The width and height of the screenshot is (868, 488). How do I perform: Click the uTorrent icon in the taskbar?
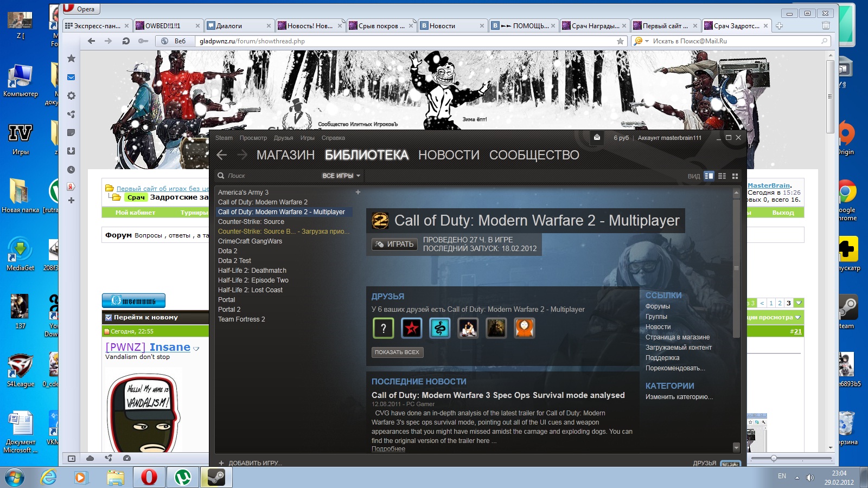point(183,477)
